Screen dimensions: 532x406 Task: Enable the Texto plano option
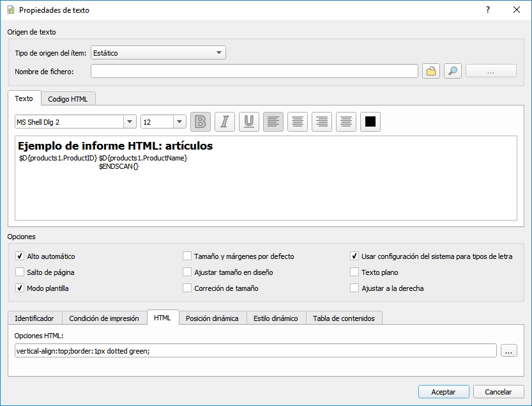(354, 272)
